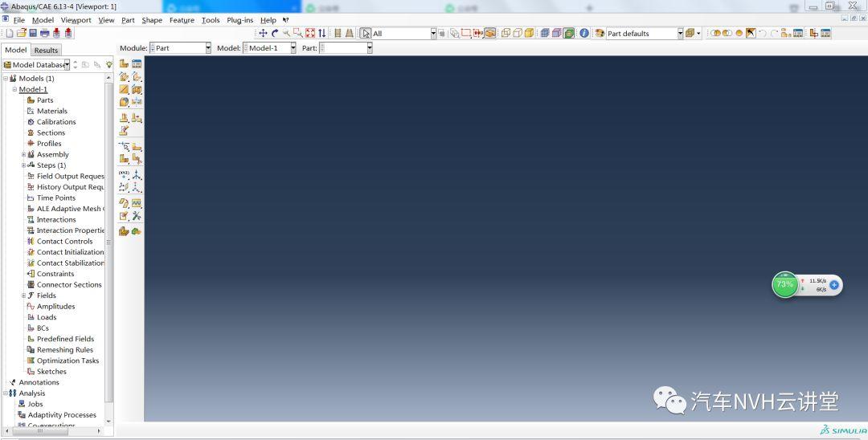
Task: Click the model tree filter icon
Action: pyautogui.click(x=109, y=65)
